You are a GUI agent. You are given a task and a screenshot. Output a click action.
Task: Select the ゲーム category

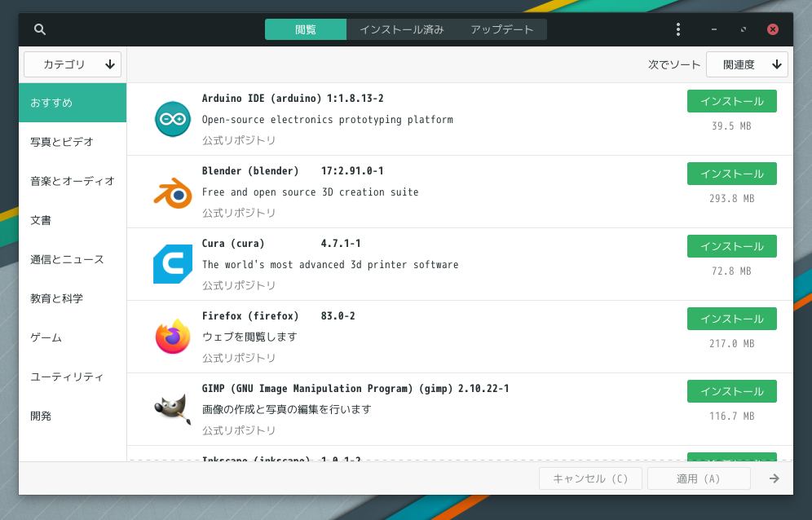pos(73,337)
